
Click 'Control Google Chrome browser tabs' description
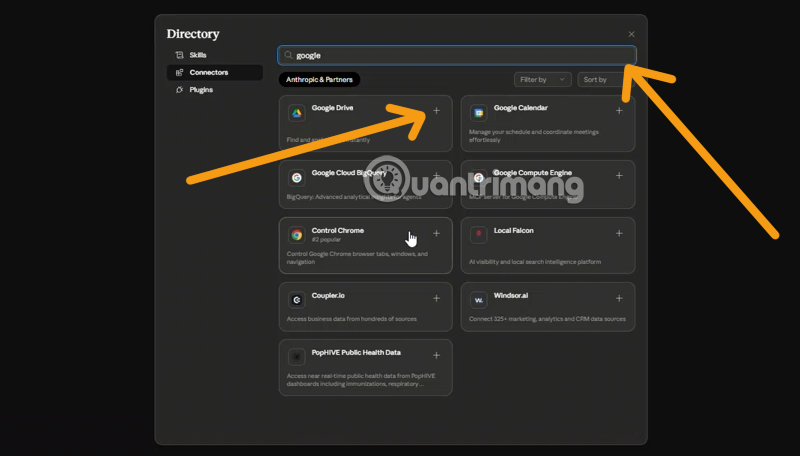pos(357,258)
